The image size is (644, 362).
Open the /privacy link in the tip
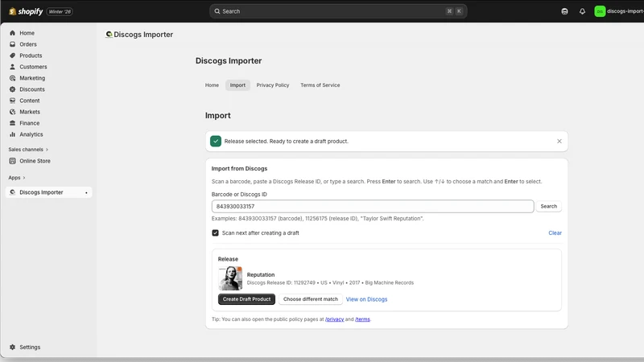click(x=334, y=319)
